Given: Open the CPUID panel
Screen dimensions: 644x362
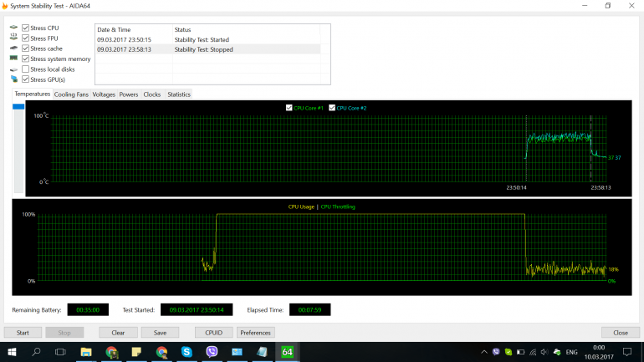Looking at the screenshot, I should pyautogui.click(x=213, y=333).
